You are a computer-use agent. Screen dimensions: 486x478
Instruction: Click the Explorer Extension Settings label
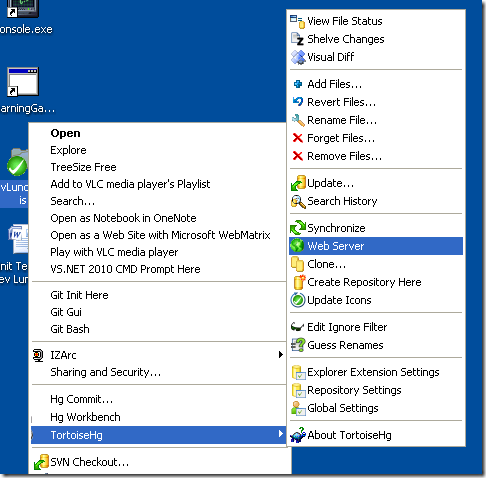373,372
